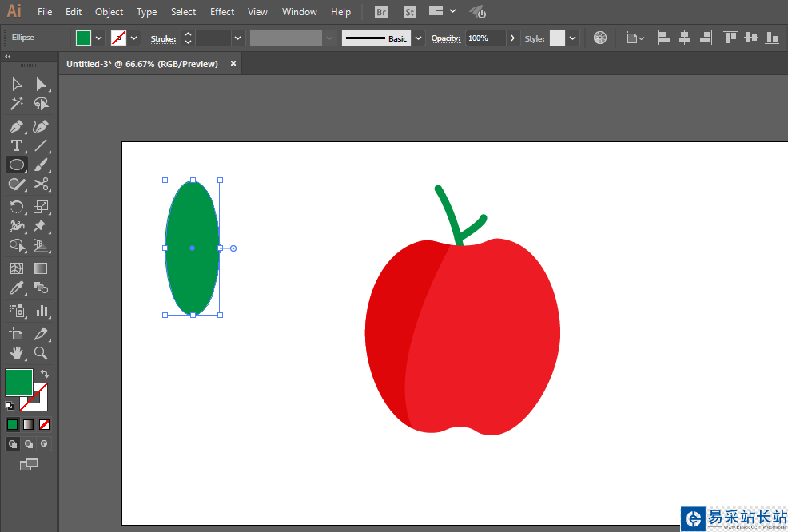Open Adobe Bridge via Br icon
Screen dimensions: 788x532
(x=381, y=12)
